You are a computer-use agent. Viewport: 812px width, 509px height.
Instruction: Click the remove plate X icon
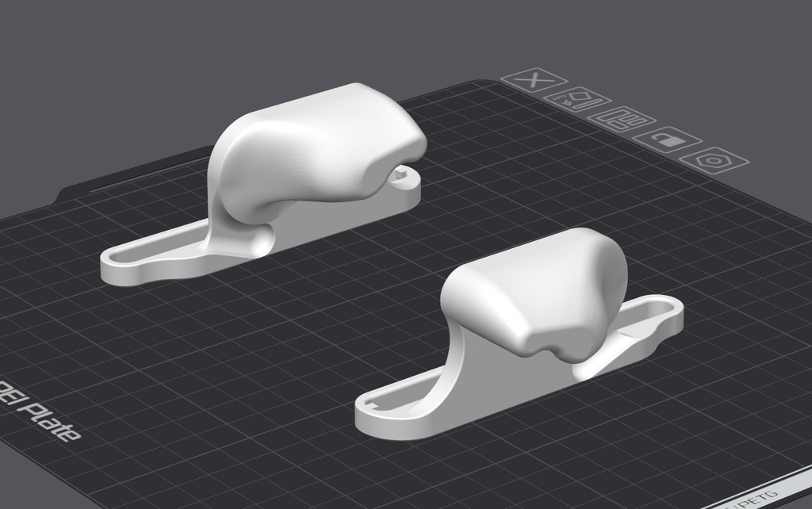[x=534, y=81]
